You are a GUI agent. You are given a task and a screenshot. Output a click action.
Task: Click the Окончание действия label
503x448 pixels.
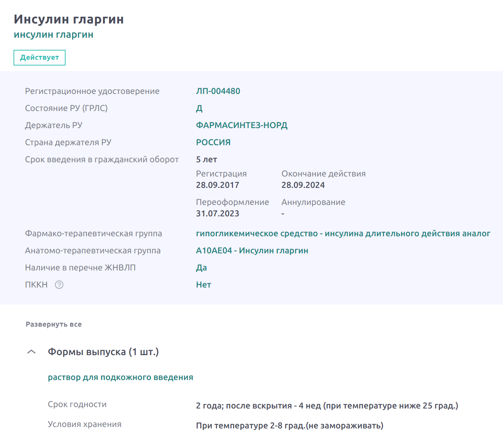(x=323, y=174)
